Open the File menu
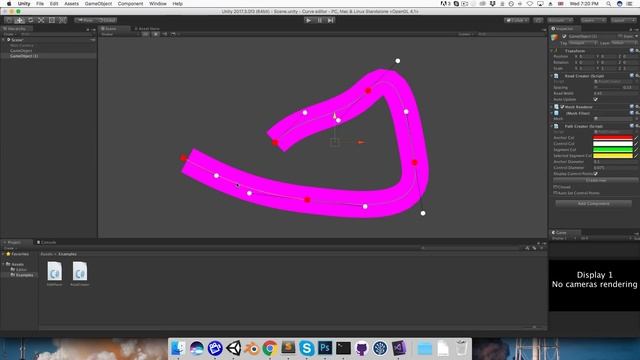This screenshot has width=640, height=360. pyautogui.click(x=40, y=4)
